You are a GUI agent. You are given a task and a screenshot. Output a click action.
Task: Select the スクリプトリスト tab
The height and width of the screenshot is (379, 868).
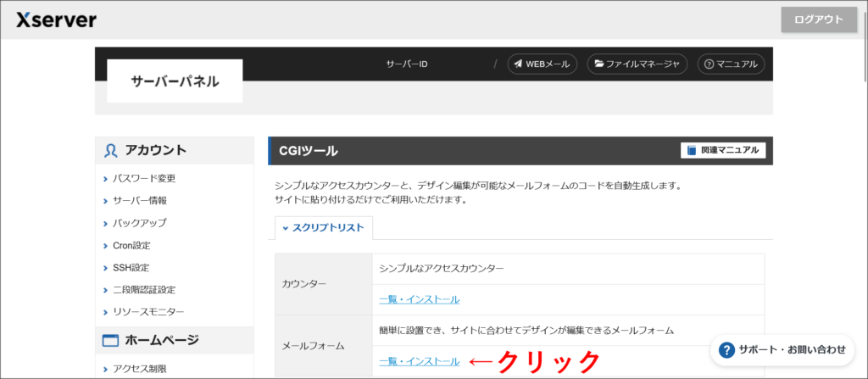coord(323,228)
